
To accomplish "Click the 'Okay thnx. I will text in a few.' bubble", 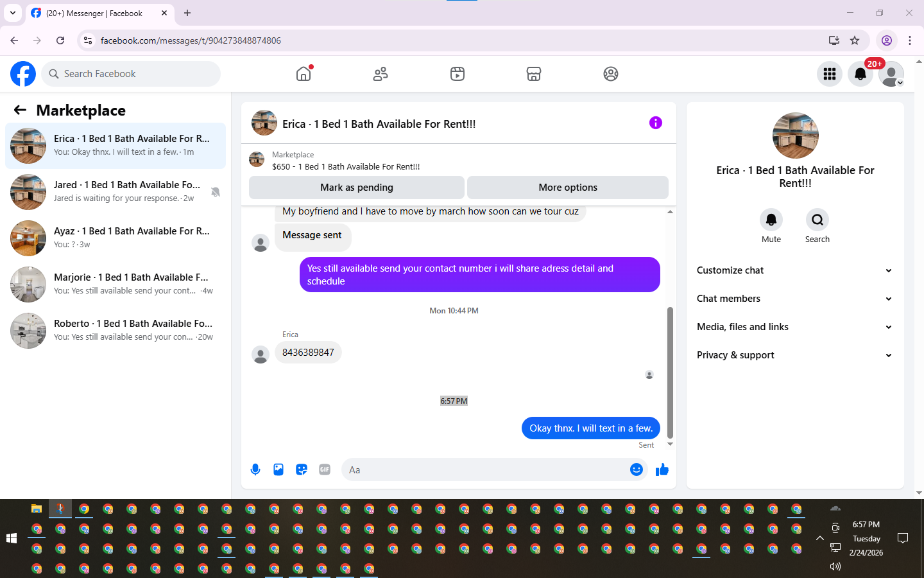I will tap(591, 428).
